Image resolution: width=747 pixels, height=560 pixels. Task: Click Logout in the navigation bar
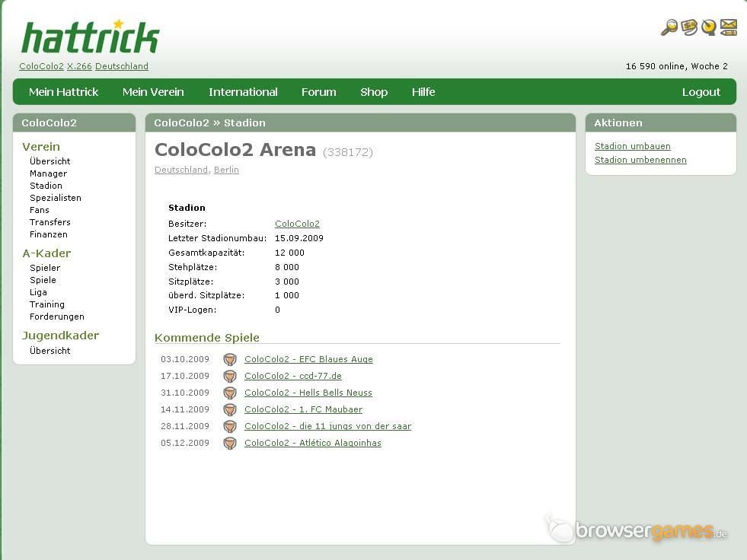[x=701, y=92]
